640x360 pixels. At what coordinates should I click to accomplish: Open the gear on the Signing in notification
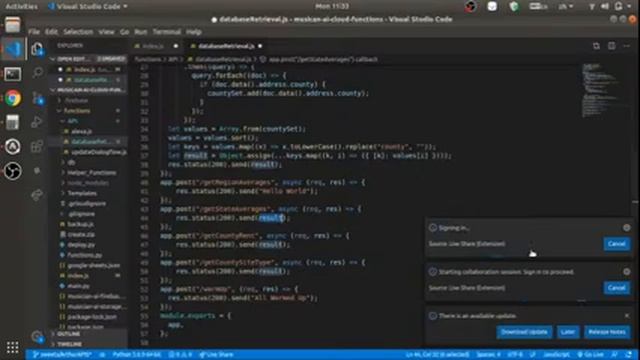[x=627, y=228]
